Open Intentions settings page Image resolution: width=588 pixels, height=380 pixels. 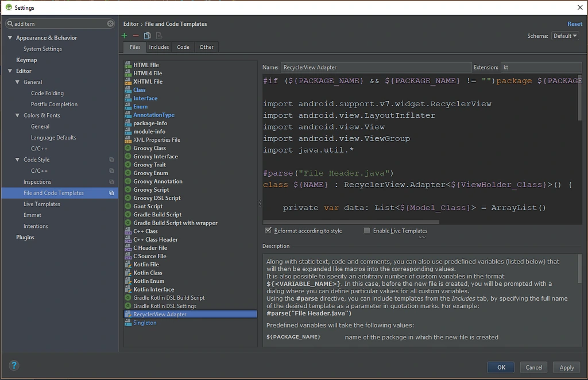coord(36,226)
